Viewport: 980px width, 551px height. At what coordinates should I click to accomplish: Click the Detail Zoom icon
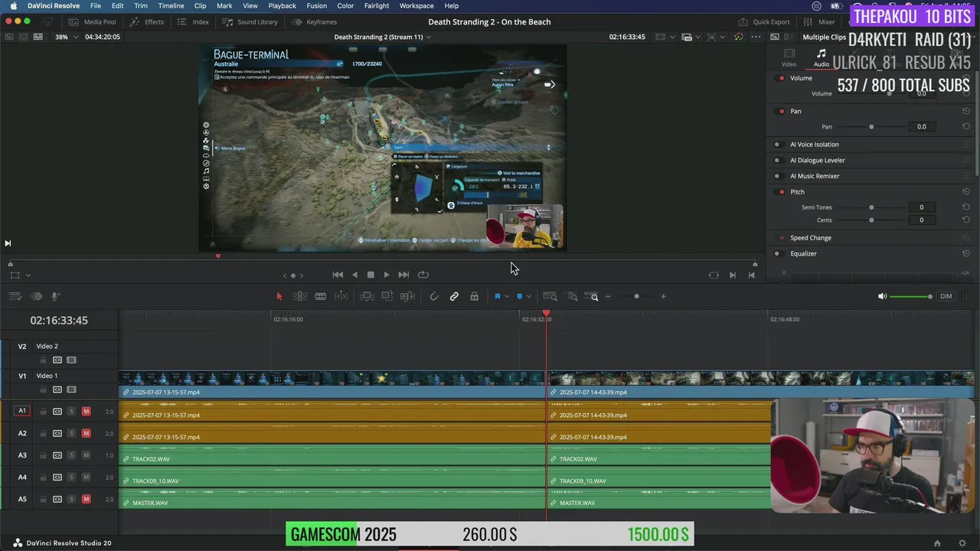[573, 296]
